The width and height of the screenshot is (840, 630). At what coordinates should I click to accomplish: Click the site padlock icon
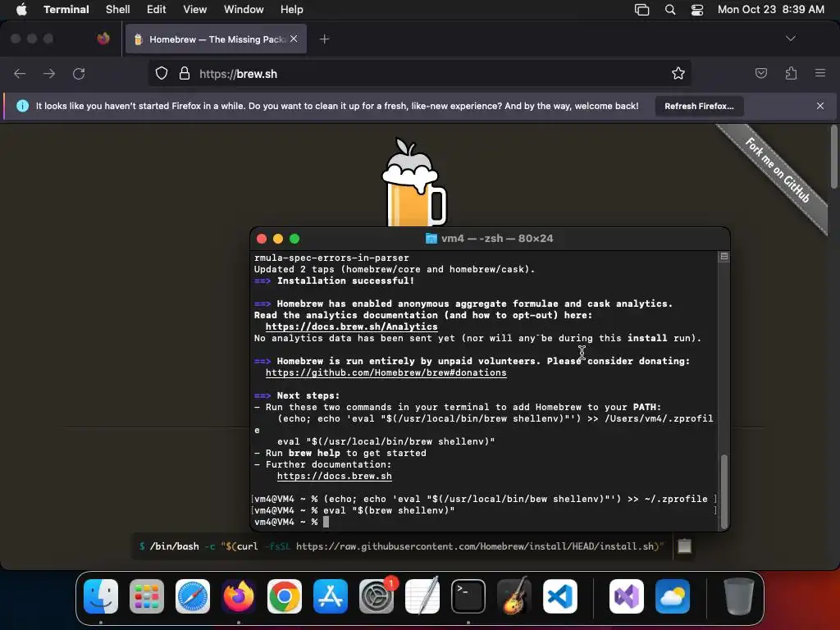(185, 73)
